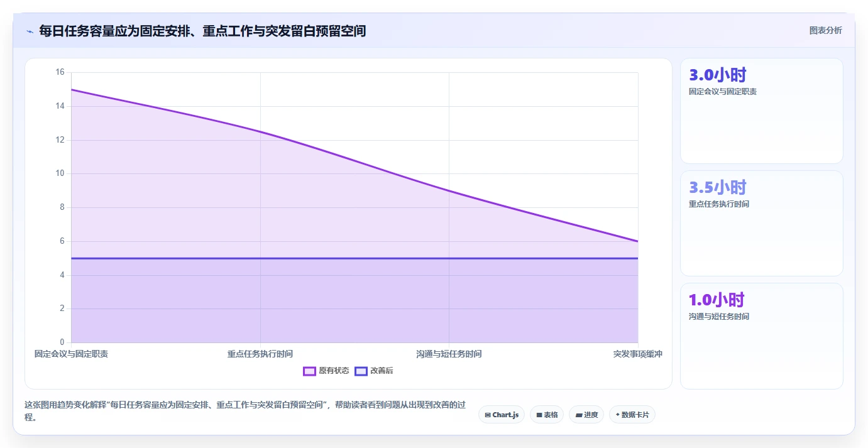The image size is (868, 448).
Task: Click y-axis value 8
Action: pos(62,207)
